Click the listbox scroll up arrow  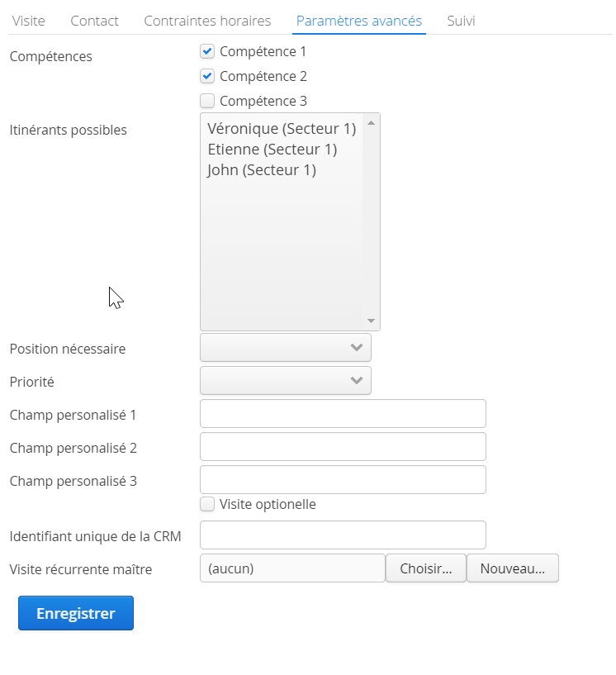pos(371,123)
